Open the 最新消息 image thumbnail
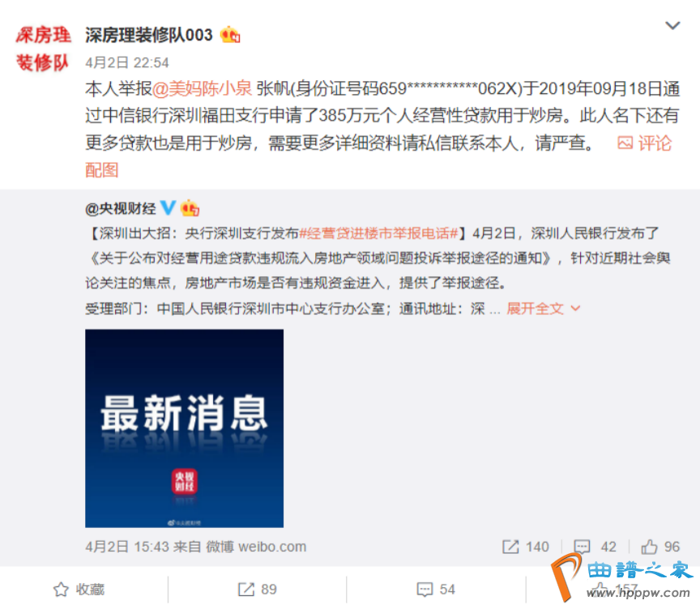 pos(184,428)
